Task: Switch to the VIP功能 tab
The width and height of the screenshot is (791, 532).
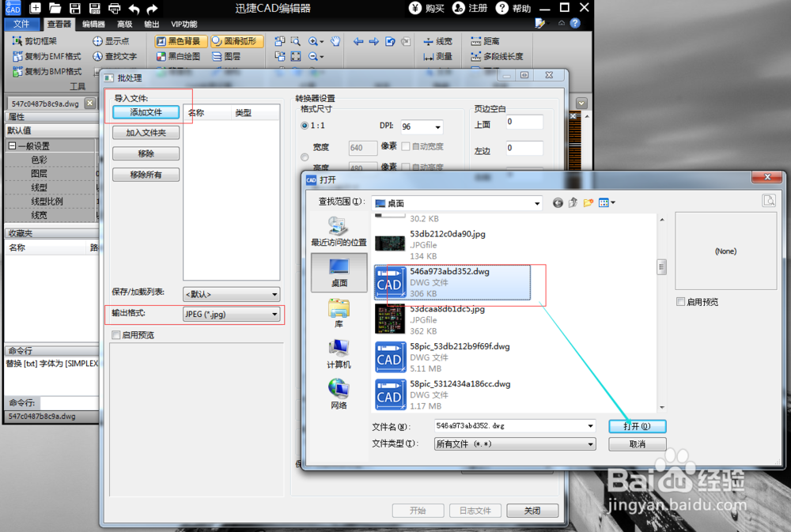Action: [184, 24]
